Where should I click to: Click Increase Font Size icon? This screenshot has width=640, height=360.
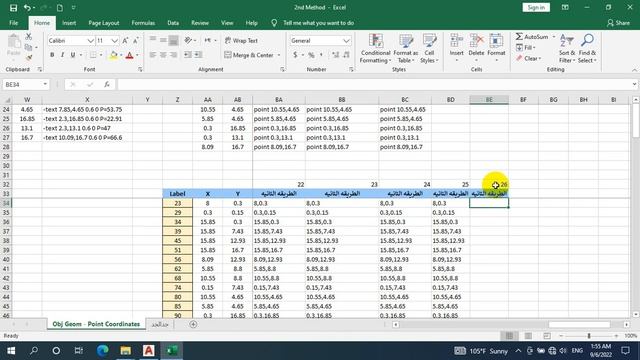125,40
